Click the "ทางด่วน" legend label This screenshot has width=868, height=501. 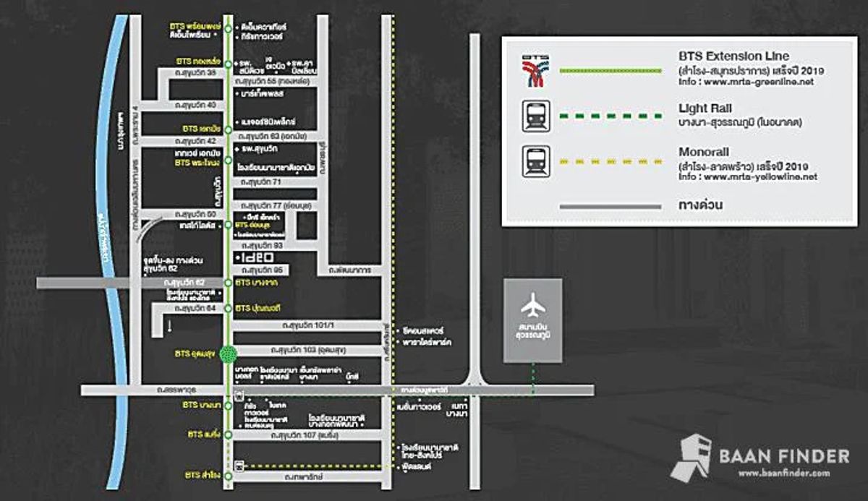click(x=702, y=205)
